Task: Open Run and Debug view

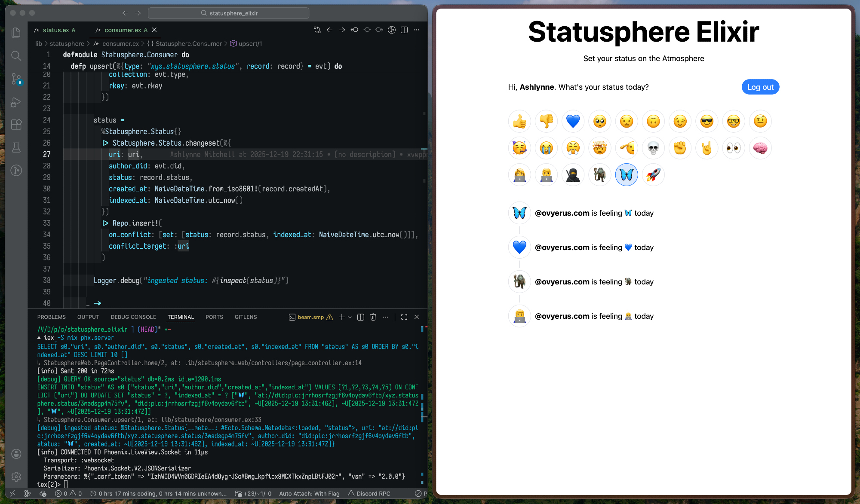Action: pos(16,102)
